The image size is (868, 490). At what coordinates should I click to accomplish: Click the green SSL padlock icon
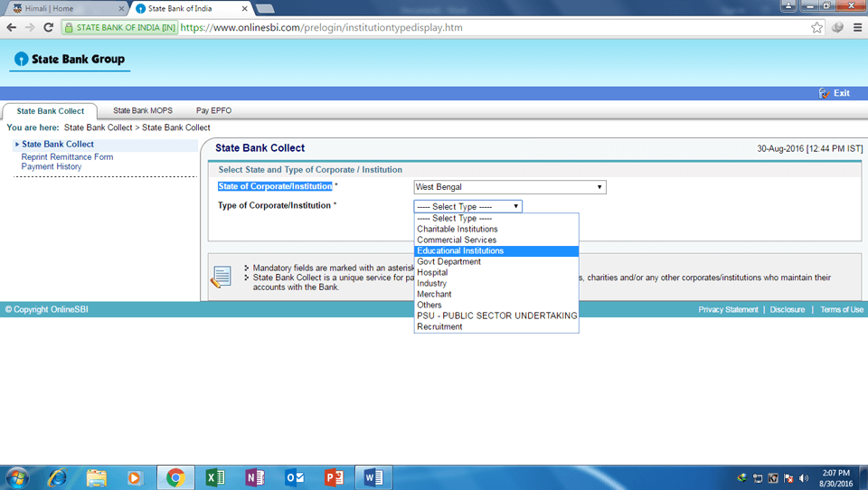[x=69, y=28]
